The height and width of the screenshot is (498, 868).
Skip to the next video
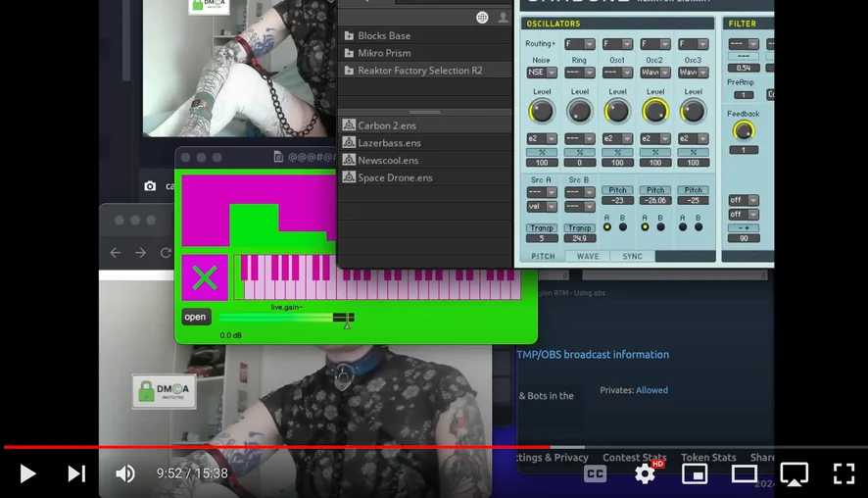[76, 473]
